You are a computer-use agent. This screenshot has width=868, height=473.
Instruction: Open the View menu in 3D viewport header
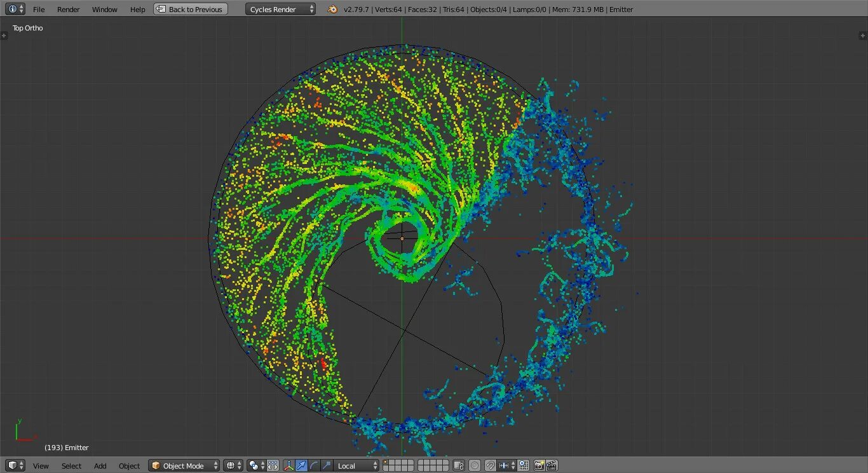pyautogui.click(x=41, y=466)
